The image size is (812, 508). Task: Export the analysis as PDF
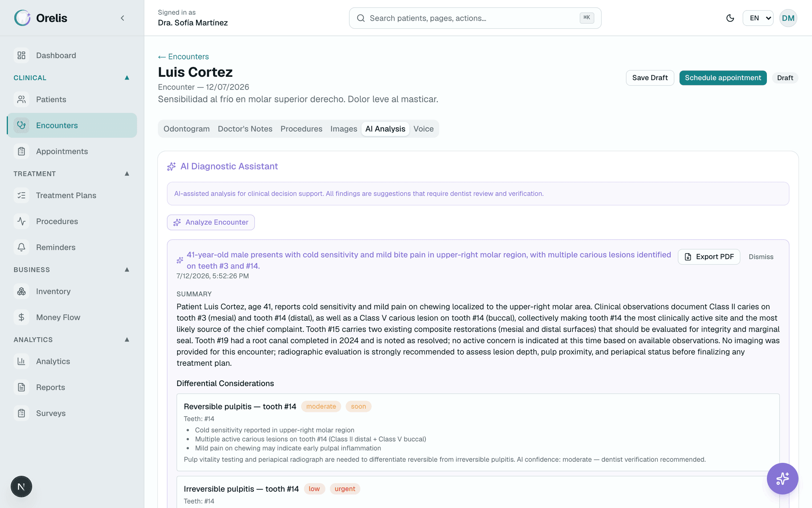tap(709, 257)
